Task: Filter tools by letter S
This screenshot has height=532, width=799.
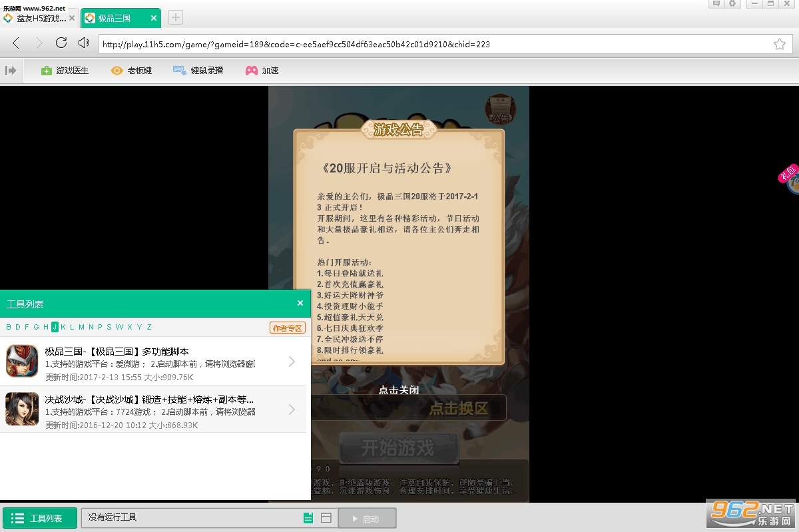Action: pos(109,327)
